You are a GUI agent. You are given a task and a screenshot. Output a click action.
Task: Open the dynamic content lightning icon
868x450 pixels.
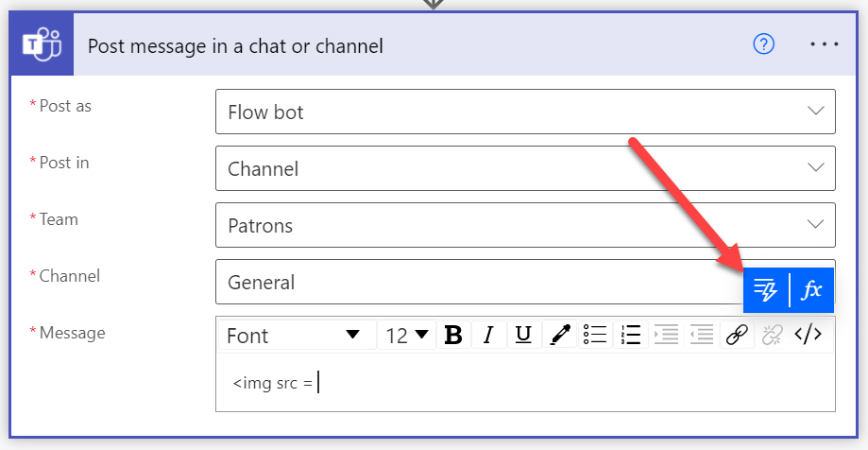766,289
